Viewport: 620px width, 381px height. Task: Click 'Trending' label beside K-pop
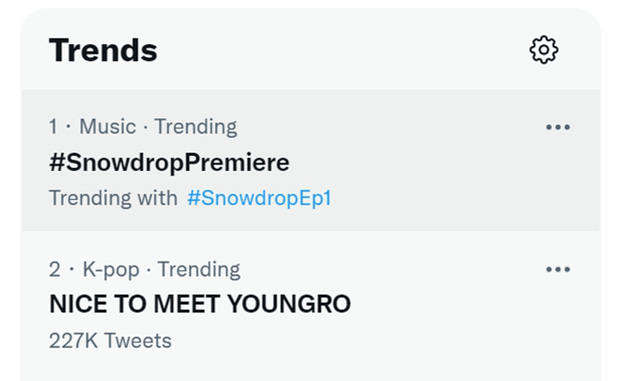pyautogui.click(x=199, y=270)
